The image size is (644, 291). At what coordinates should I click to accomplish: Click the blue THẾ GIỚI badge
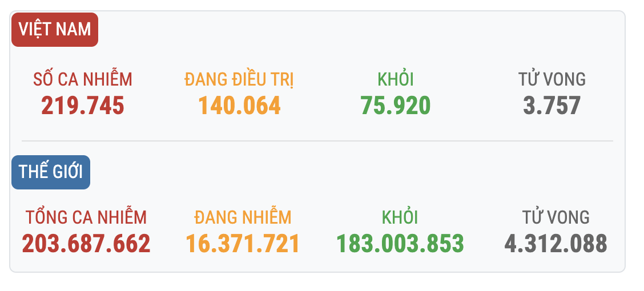click(x=50, y=172)
